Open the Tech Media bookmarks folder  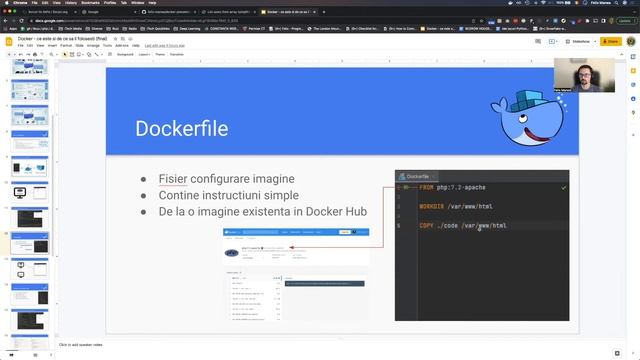(70, 29)
